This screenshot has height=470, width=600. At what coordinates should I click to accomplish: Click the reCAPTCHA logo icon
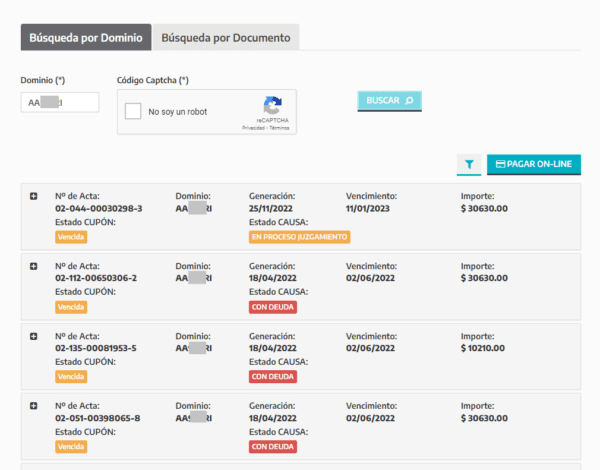tap(272, 105)
